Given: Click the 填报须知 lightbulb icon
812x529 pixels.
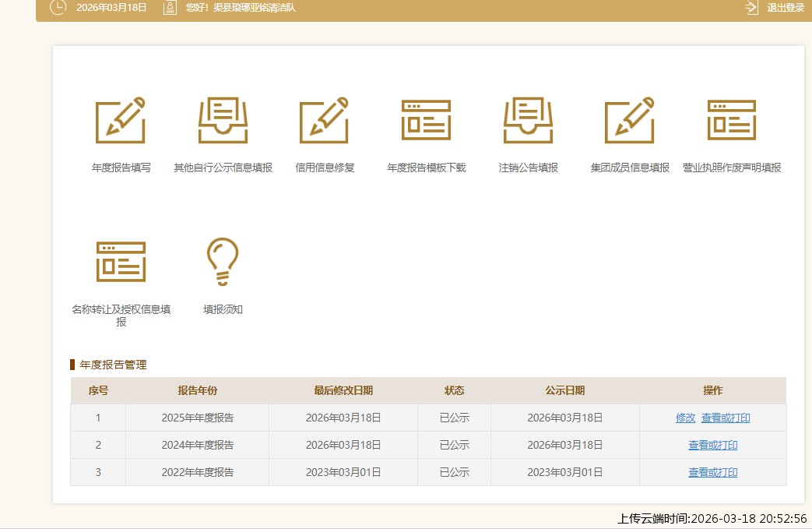Looking at the screenshot, I should (x=223, y=261).
